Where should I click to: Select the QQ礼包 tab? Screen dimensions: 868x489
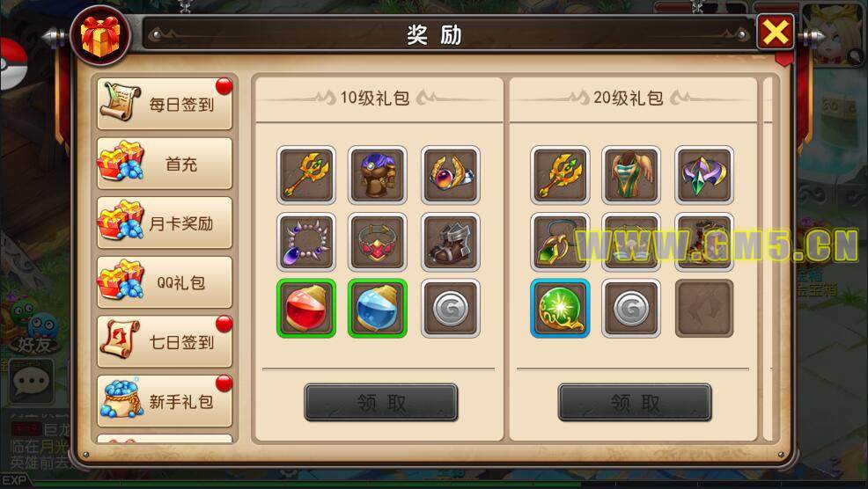point(165,282)
